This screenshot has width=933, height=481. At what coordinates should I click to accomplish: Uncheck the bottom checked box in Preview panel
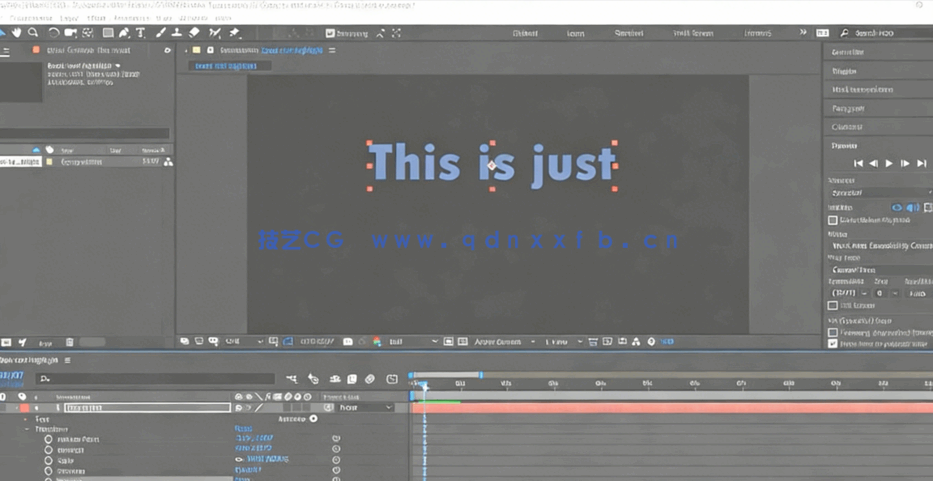click(833, 343)
